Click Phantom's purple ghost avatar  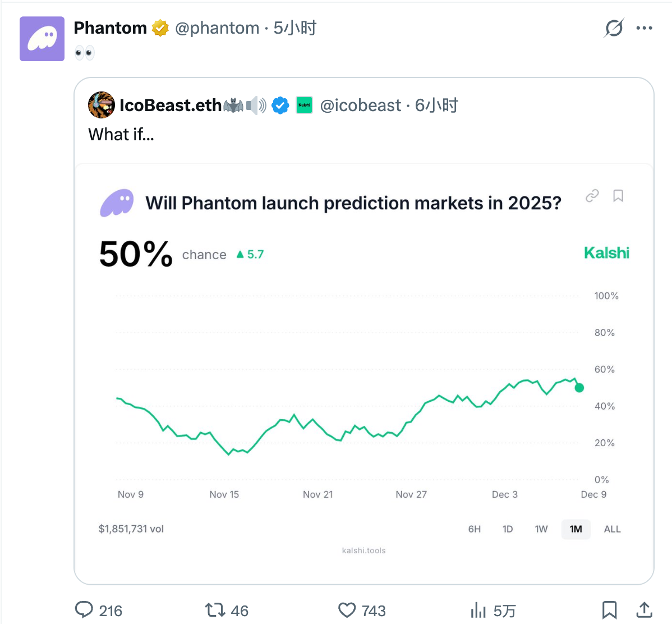[x=42, y=39]
